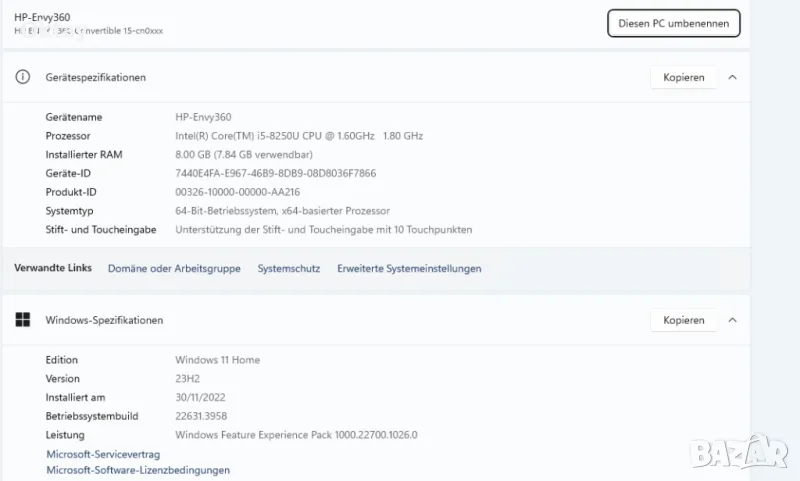The height and width of the screenshot is (481, 800).
Task: Open the Systemschutz link
Action: click(288, 268)
